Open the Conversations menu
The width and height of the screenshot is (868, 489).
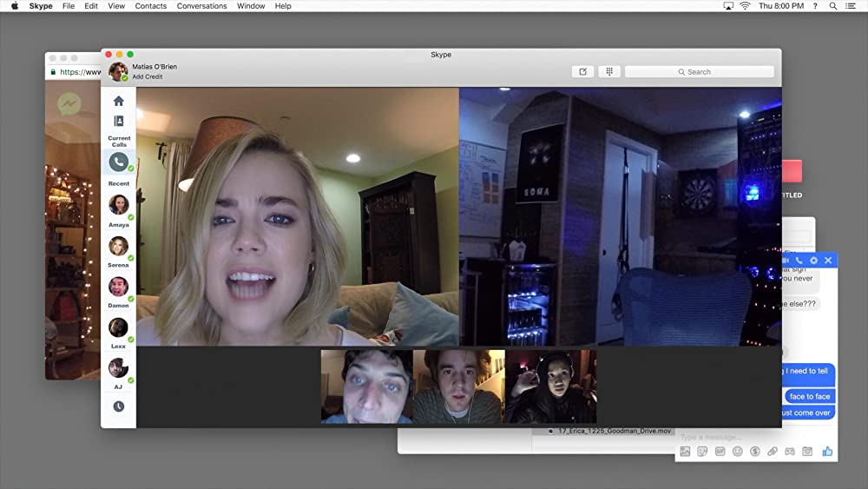[x=201, y=6]
